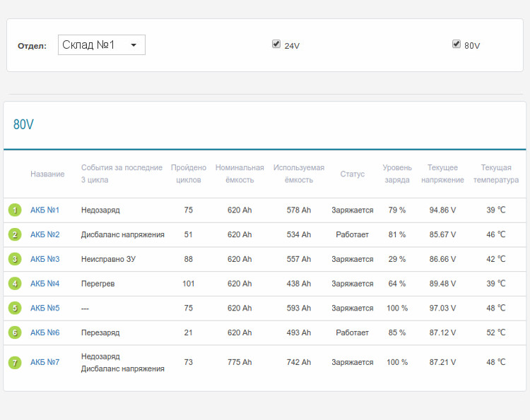530x420 pixels.
Task: Open the АКБ №7 battery link
Action: click(45, 362)
